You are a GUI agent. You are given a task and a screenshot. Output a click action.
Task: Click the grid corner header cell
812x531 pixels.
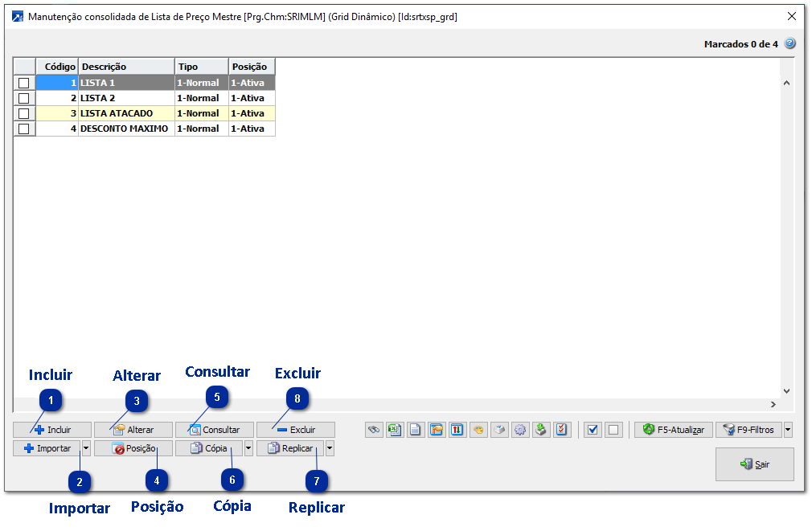tap(24, 67)
